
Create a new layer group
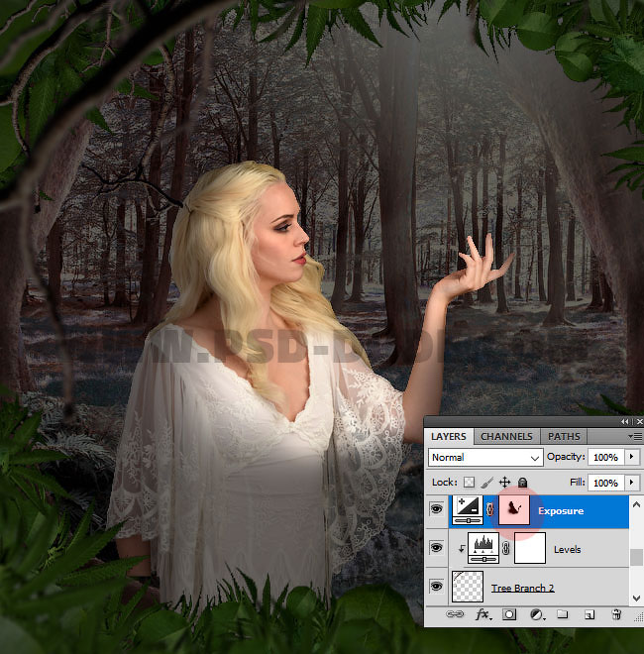[562, 614]
